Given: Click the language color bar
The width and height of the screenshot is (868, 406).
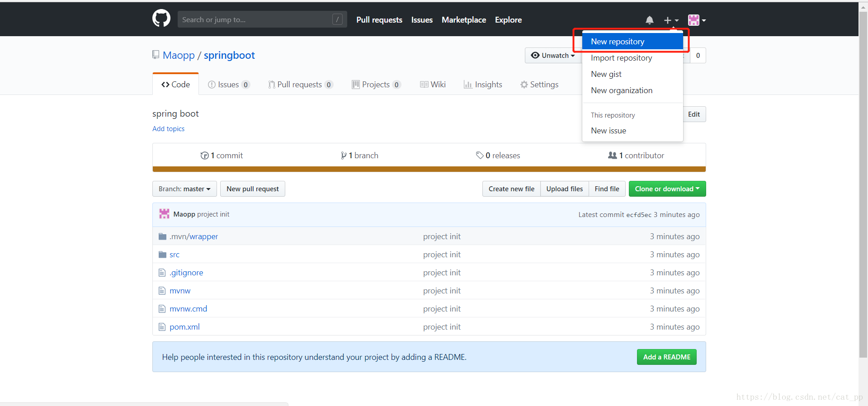Looking at the screenshot, I should (429, 169).
